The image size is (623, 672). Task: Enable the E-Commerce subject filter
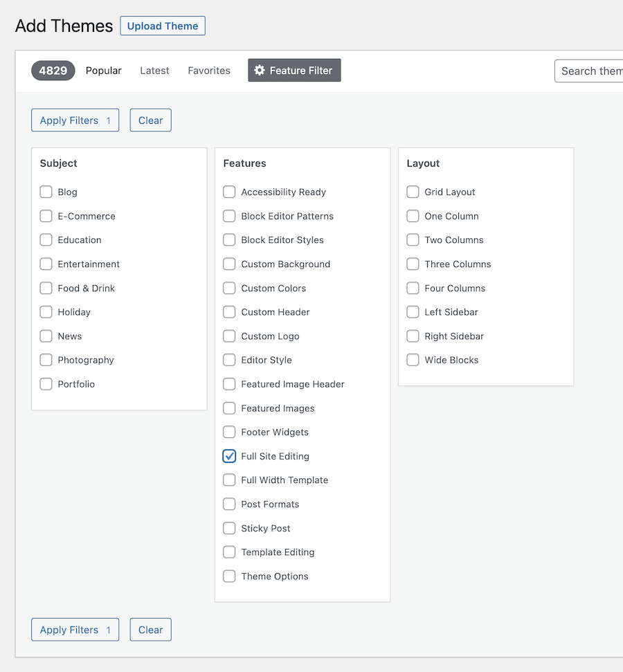point(46,215)
